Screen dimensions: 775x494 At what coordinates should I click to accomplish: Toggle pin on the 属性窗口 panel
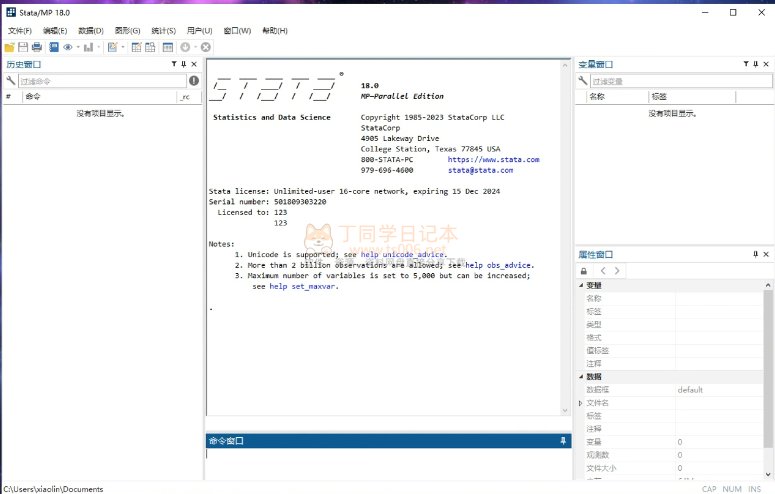coord(754,255)
